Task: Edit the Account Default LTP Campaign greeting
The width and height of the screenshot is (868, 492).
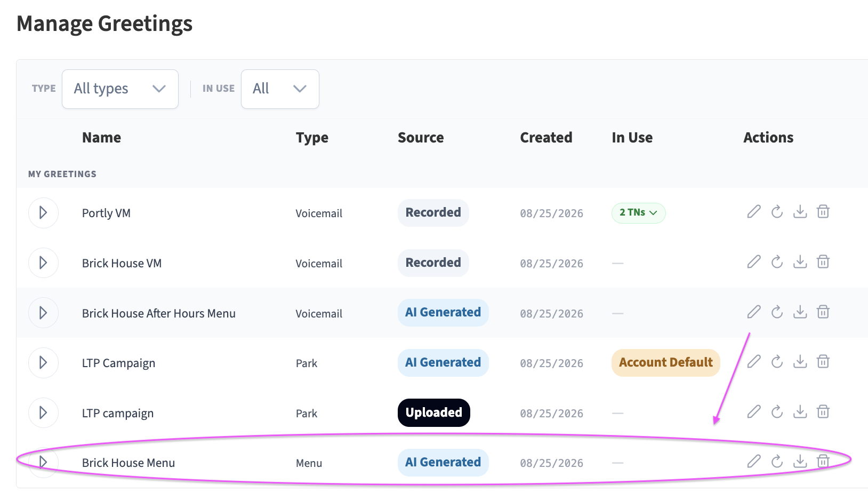Action: [x=754, y=362]
